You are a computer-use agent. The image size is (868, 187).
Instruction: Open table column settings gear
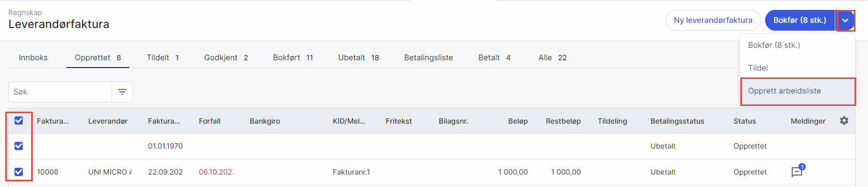click(x=844, y=121)
